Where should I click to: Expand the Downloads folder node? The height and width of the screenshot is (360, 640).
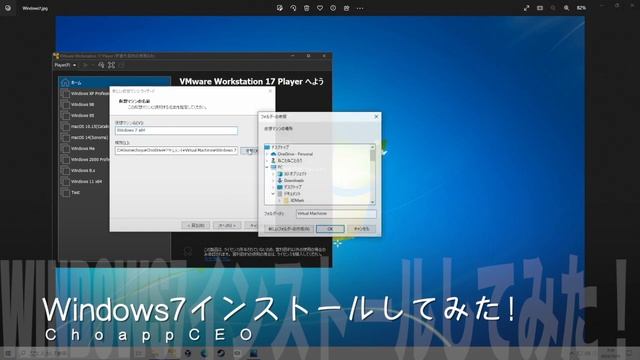coord(273,180)
